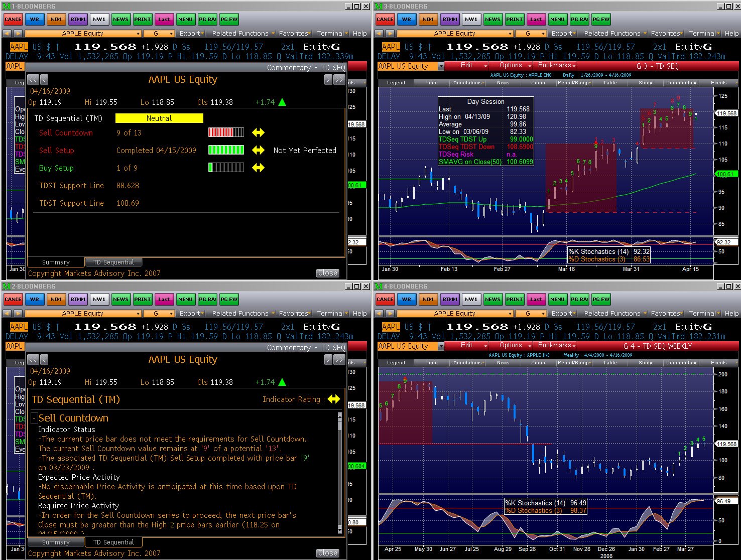Go to next commentary with > in 1-BLOOMBERG
The image size is (741, 560).
coord(328,79)
